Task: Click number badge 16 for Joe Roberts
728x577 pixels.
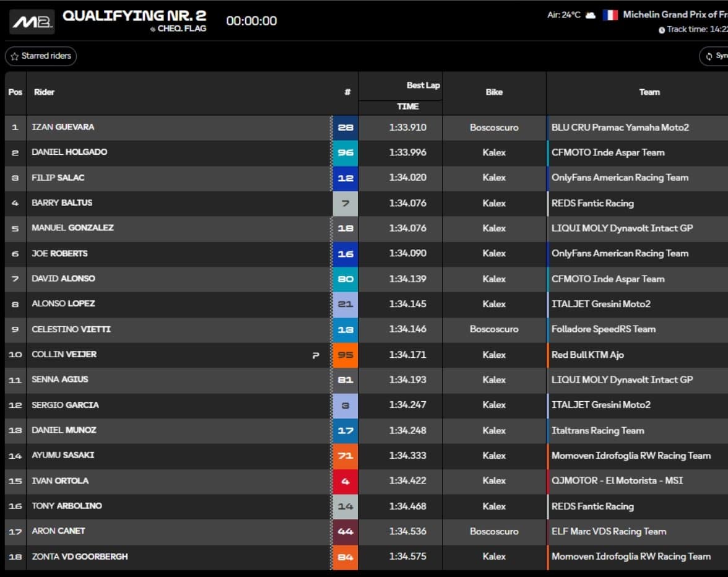Action: [x=345, y=254]
